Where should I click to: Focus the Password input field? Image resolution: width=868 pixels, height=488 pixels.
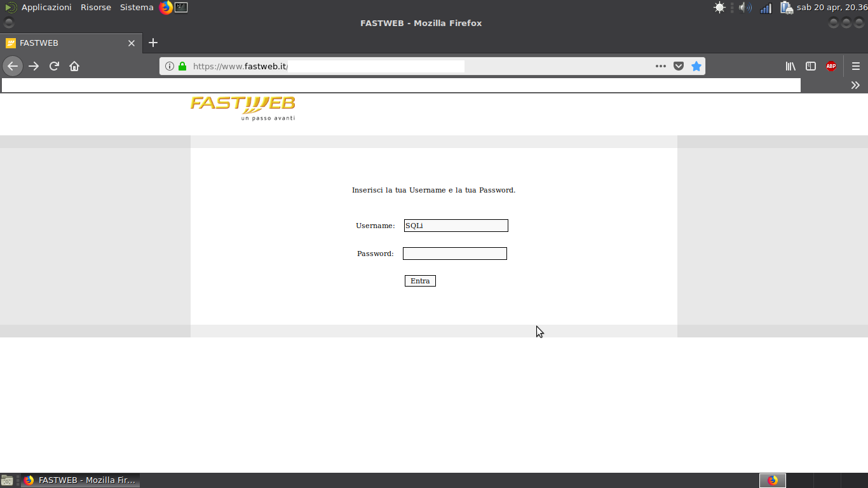[455, 254]
